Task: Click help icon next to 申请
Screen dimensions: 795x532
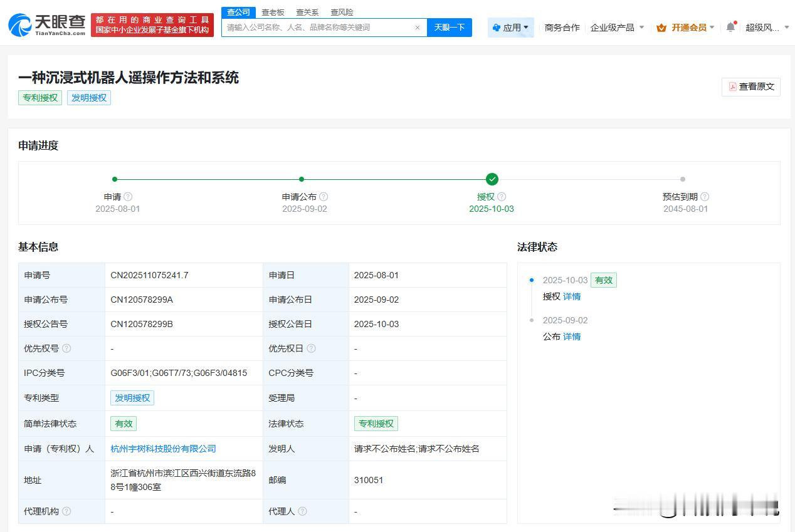Action: pos(128,197)
